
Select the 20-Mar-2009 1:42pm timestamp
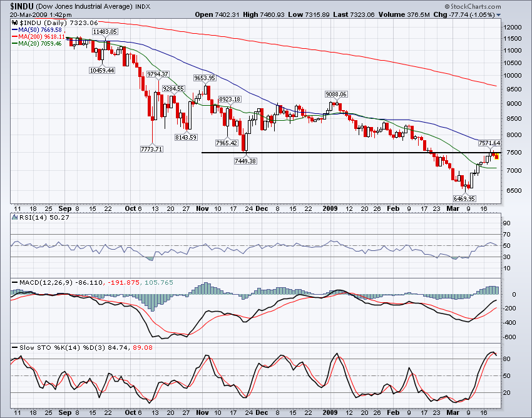[x=41, y=15]
